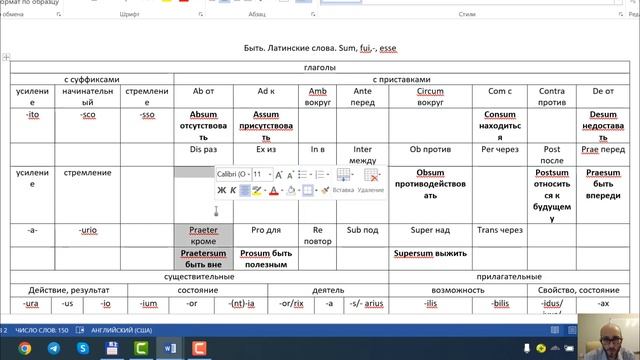Apply cell shading with the paint bucket
Screen dimensions: 640x360
(291, 190)
